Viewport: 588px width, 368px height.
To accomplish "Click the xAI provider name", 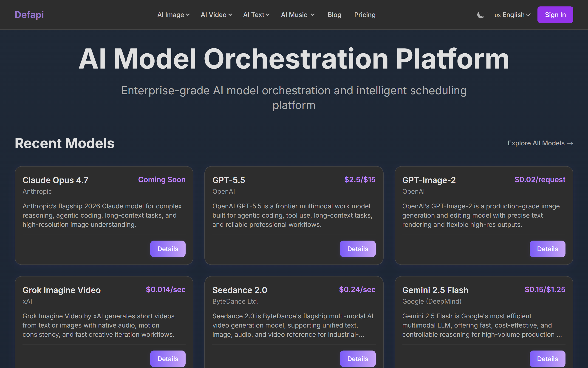I will tap(27, 302).
